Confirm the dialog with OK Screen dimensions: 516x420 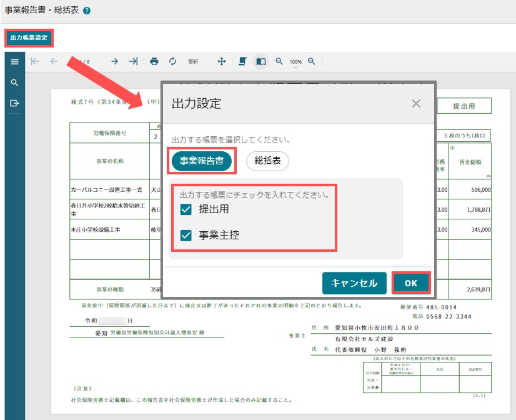click(411, 283)
